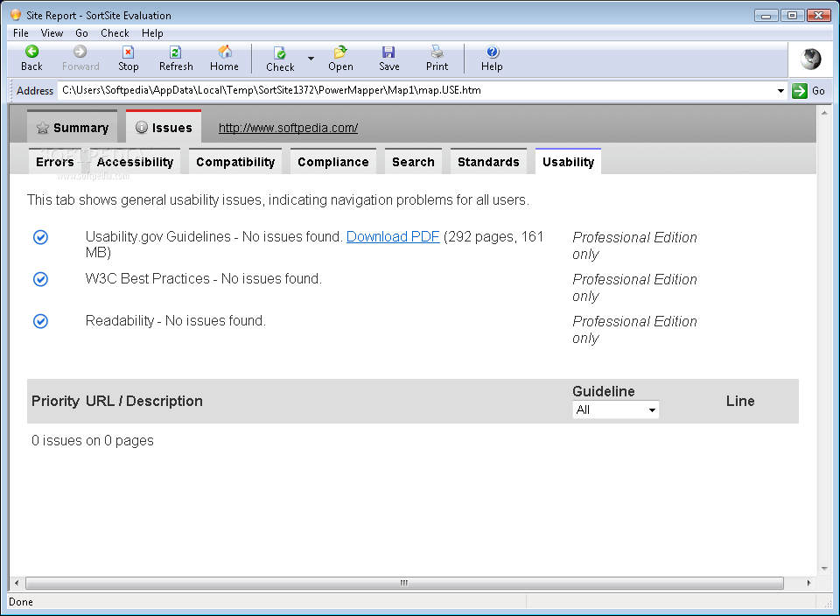840x616 pixels.
Task: Click the vertical scrollbar down arrow
Action: click(x=824, y=569)
